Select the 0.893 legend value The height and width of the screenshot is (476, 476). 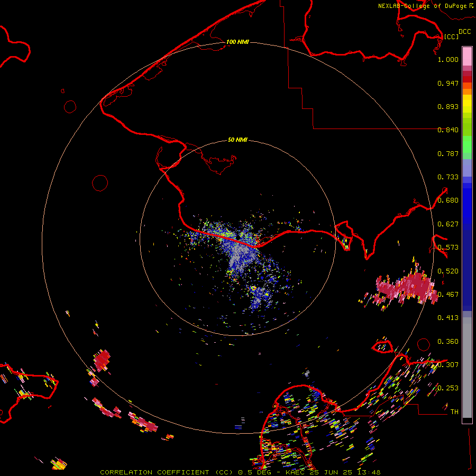(x=448, y=106)
